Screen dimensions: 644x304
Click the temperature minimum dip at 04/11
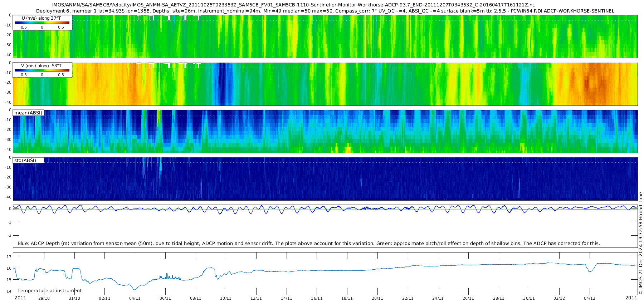(x=135, y=289)
